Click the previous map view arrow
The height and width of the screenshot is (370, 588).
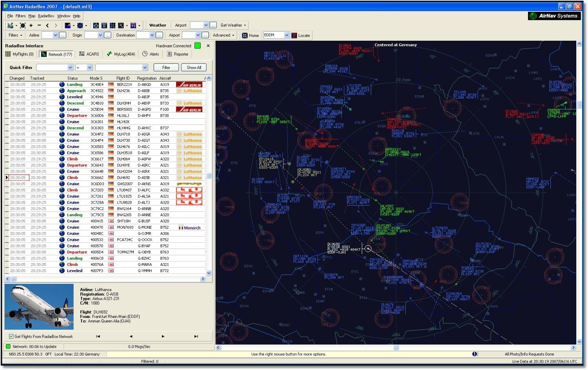tap(47, 25)
